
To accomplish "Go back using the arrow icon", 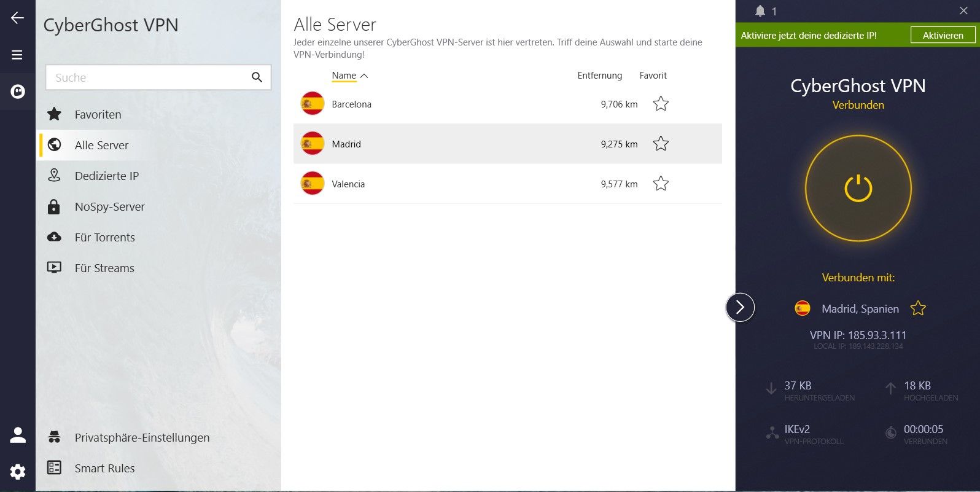I will 17,18.
